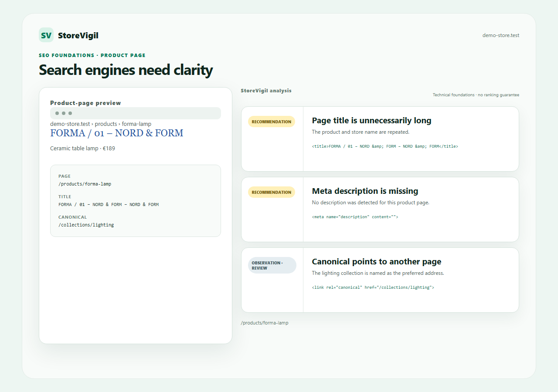Click the 'Product-page preview' heading
This screenshot has width=558, height=392.
pos(85,103)
